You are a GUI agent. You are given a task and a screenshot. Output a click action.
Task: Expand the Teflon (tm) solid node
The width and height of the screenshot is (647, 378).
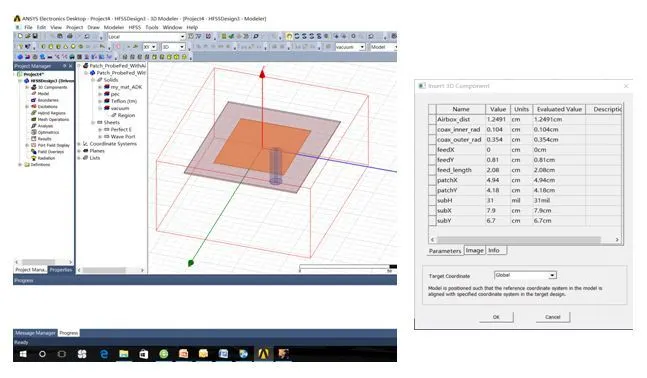(100, 101)
